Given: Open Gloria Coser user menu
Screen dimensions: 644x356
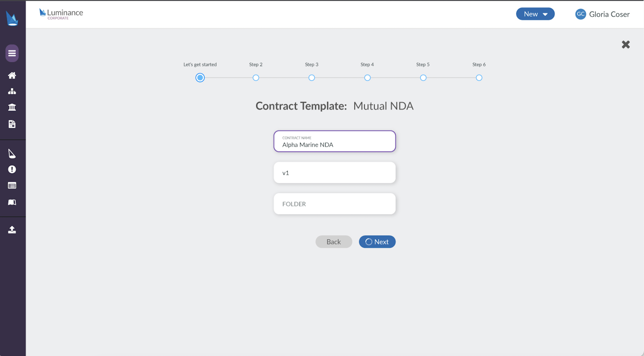Looking at the screenshot, I should coord(602,14).
